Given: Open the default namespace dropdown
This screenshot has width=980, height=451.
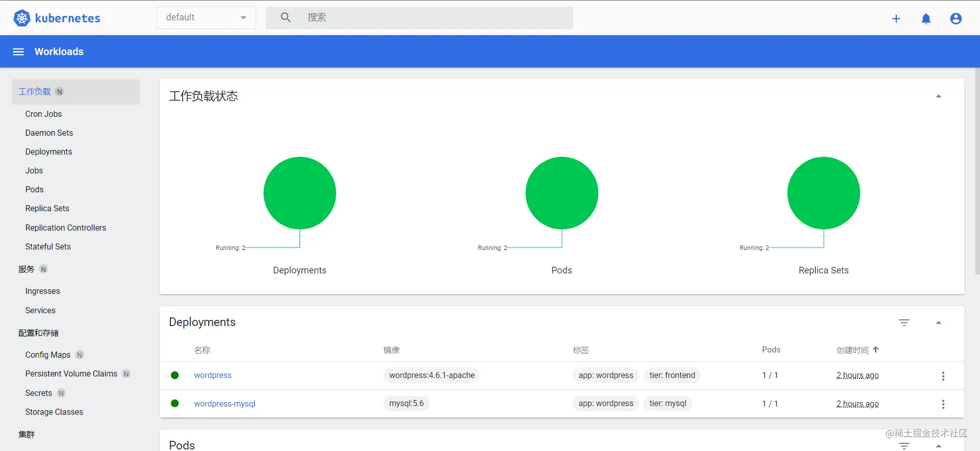Looking at the screenshot, I should coord(206,18).
